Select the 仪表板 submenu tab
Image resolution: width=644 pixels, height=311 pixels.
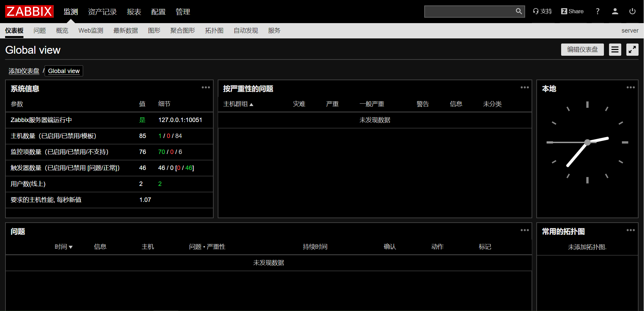click(14, 31)
